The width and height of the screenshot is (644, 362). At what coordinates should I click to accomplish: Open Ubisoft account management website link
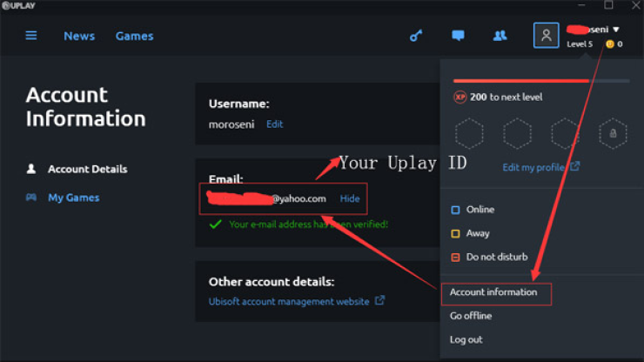pos(289,301)
